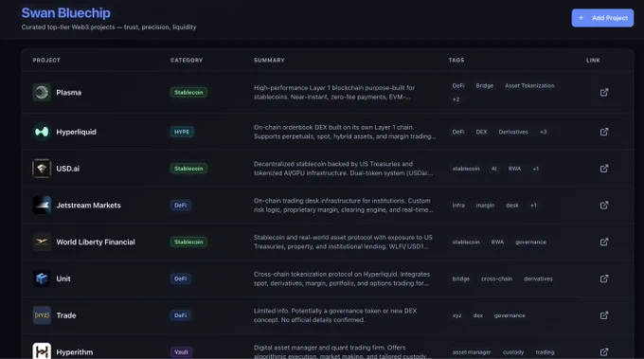644x359 pixels.
Task: Click the USD.ai project logo
Action: click(x=42, y=169)
